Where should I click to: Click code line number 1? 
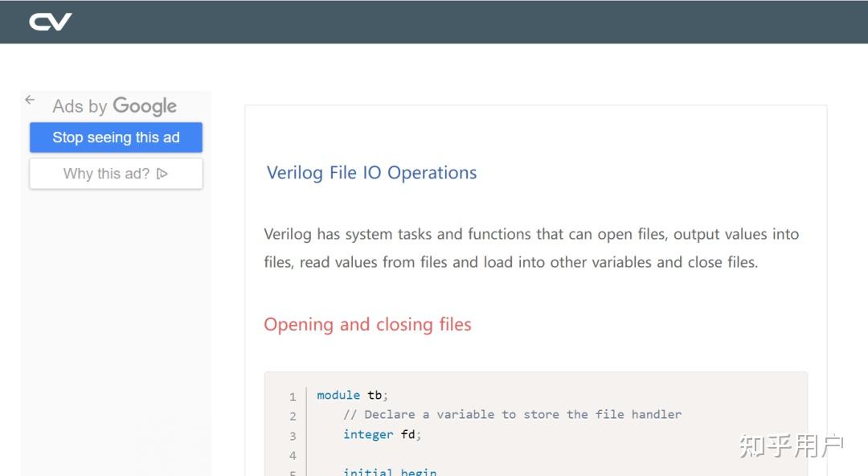point(293,396)
